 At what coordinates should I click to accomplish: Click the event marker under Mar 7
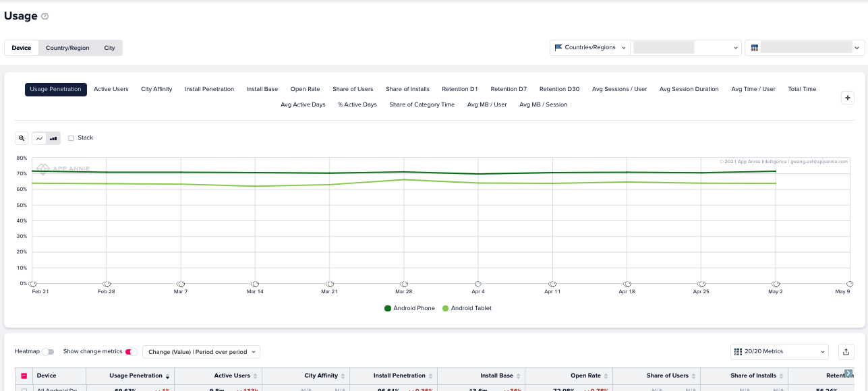point(181,284)
